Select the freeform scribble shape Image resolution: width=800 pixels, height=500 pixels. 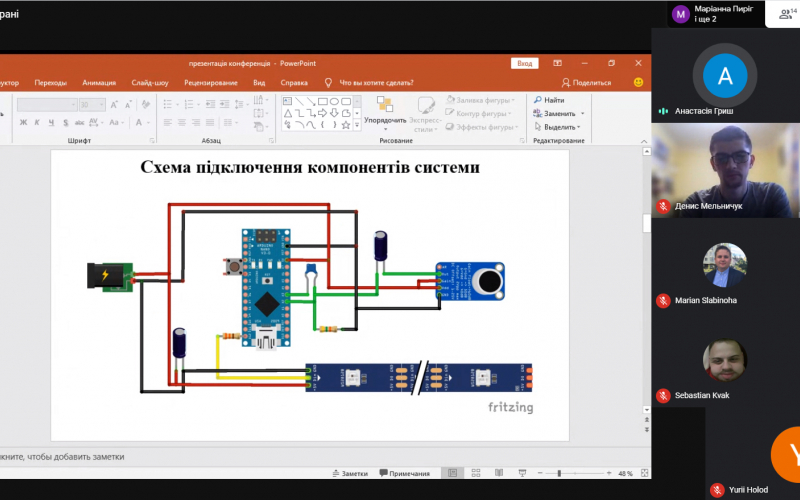[x=287, y=124]
